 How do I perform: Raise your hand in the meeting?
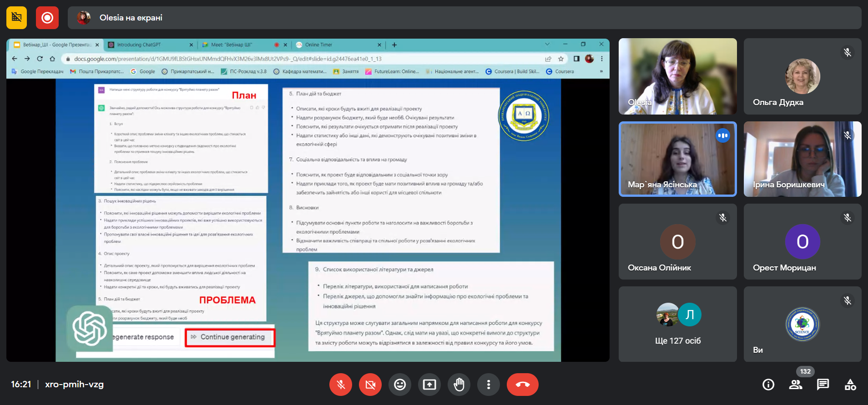459,385
